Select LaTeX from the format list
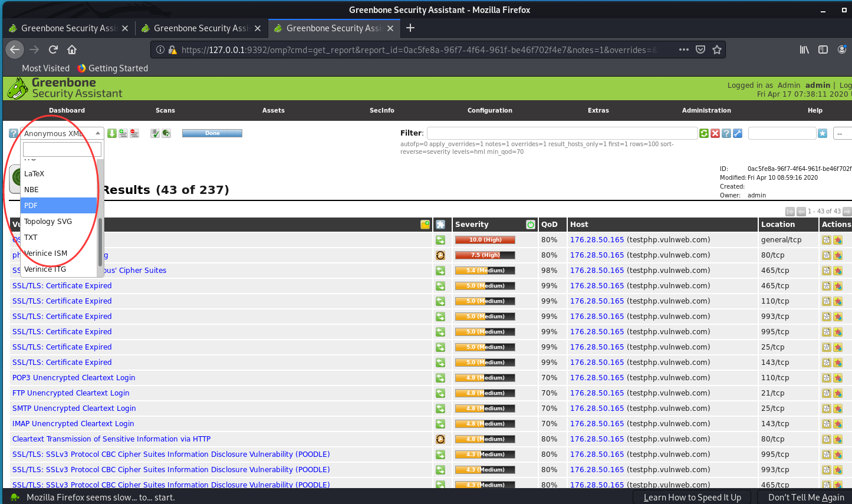852x504 pixels. click(59, 174)
